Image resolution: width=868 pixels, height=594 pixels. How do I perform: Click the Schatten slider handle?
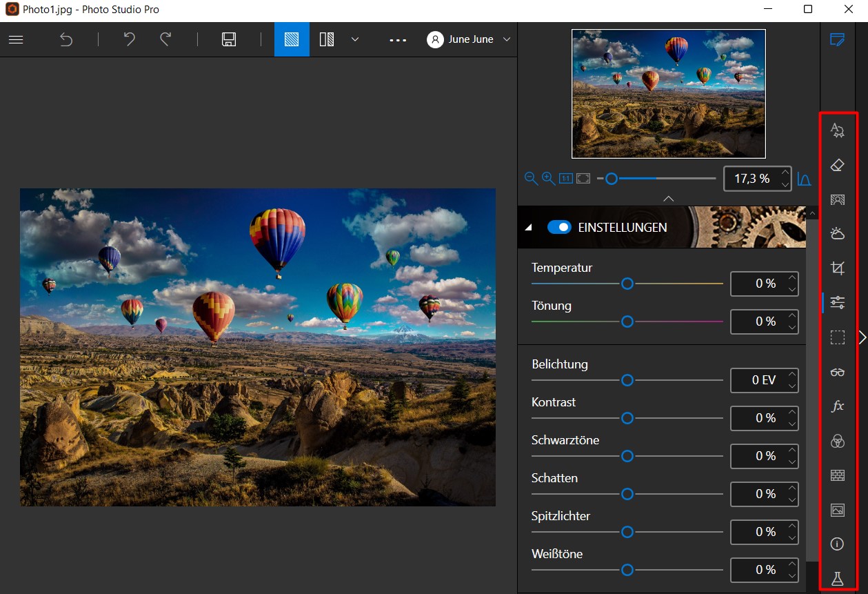pos(627,494)
